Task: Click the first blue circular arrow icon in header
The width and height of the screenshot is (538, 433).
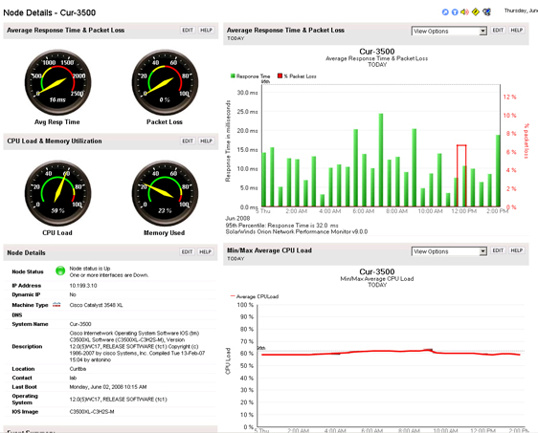Action: coord(445,12)
